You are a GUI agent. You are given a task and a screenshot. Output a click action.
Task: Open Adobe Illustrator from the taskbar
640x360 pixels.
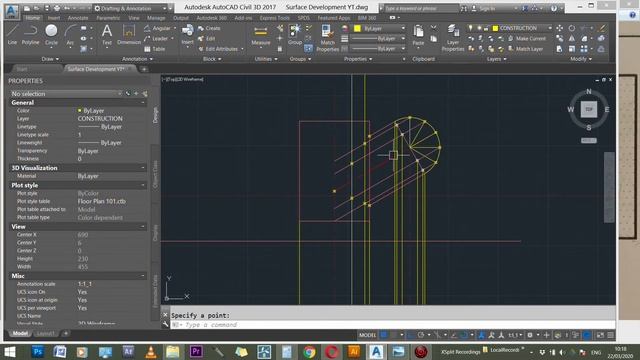pyautogui.click(x=354, y=351)
